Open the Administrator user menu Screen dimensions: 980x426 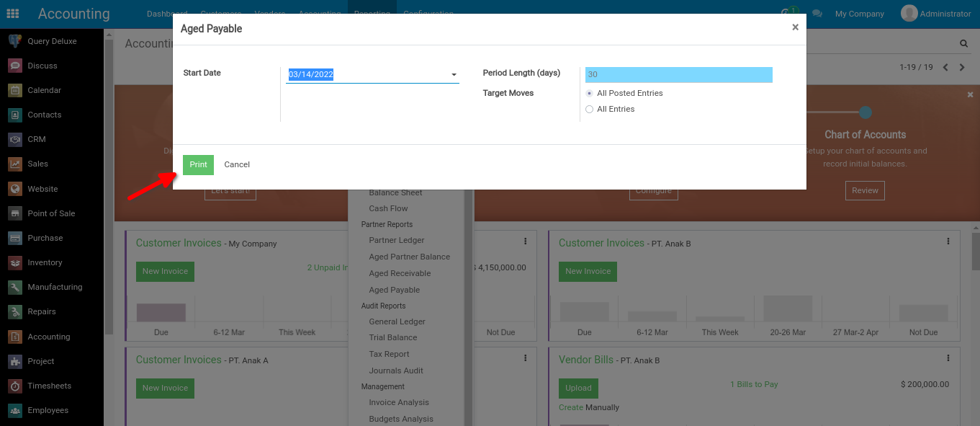tap(935, 14)
